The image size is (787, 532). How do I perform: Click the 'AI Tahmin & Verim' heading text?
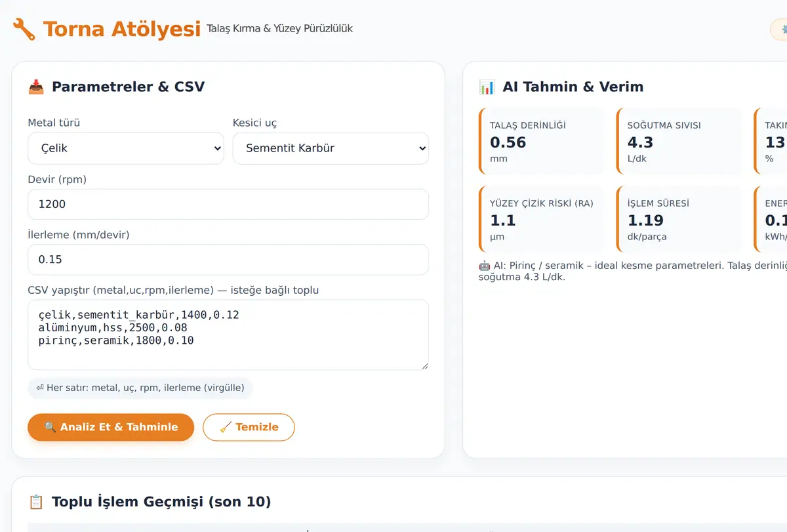[573, 87]
